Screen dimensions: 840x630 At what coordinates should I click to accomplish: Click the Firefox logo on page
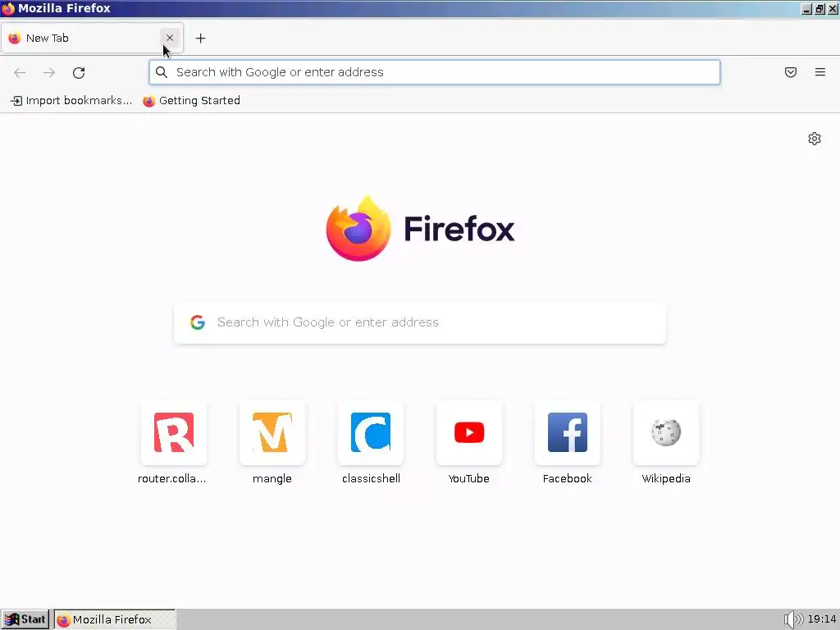(421, 229)
